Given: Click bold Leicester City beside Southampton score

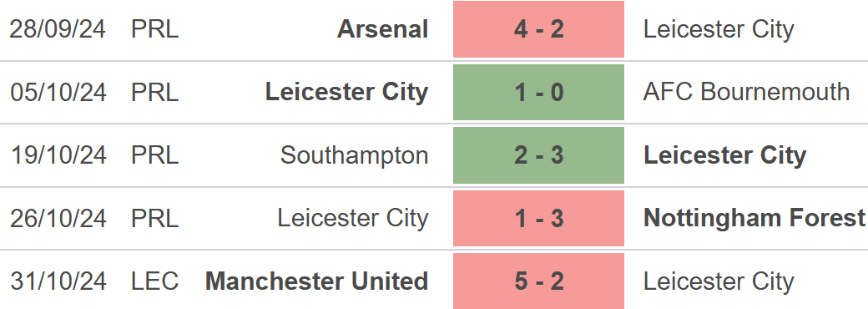Looking at the screenshot, I should point(724,155).
